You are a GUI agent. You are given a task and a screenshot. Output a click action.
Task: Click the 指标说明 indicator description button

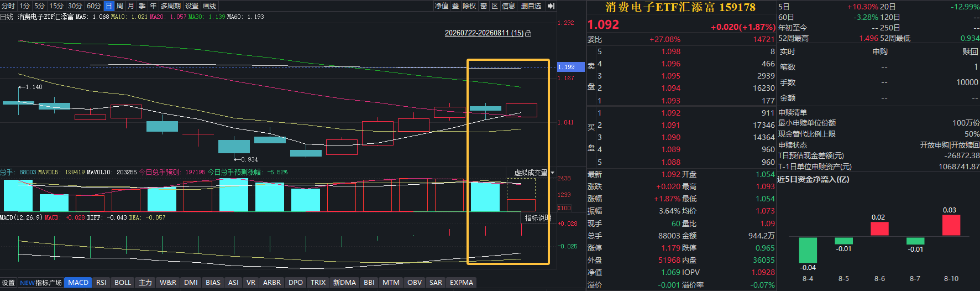537,218
